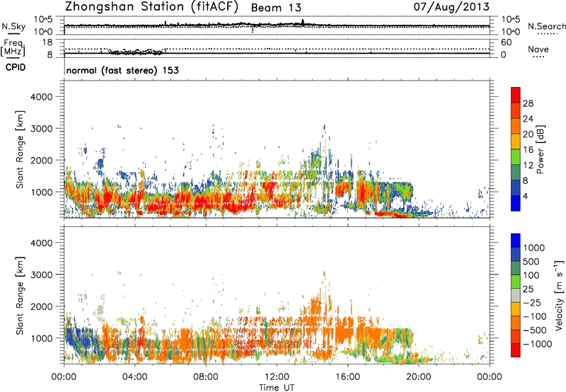Click the 'Nave' legend label
Screen dimensions: 566x392
click(538, 50)
